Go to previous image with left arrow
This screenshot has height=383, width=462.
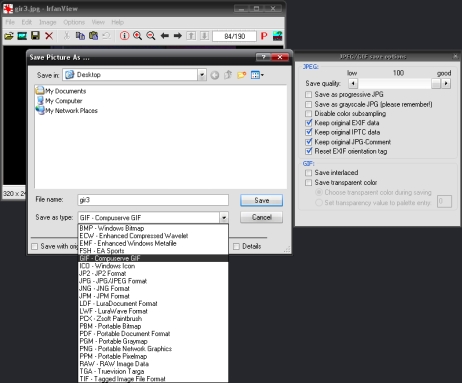coord(164,36)
